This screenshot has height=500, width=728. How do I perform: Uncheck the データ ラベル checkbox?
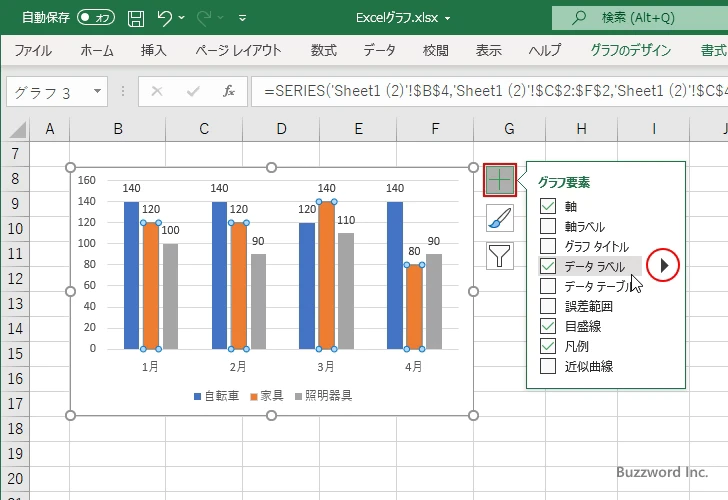(548, 266)
